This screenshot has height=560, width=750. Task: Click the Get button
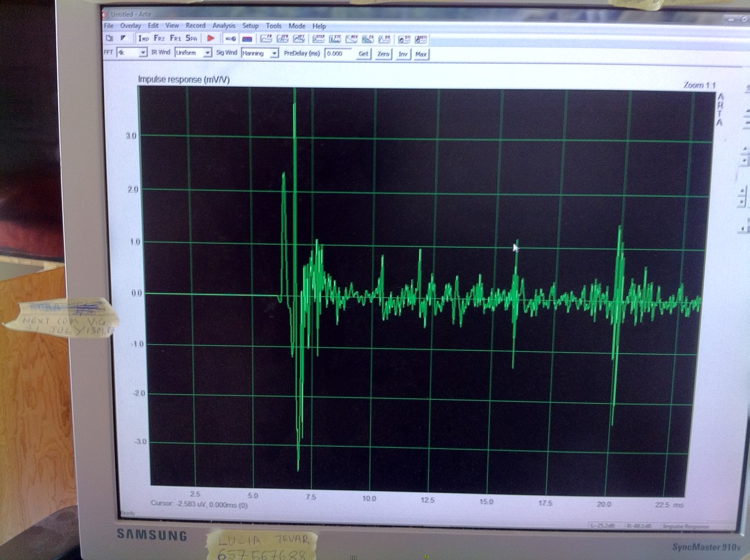pyautogui.click(x=363, y=54)
